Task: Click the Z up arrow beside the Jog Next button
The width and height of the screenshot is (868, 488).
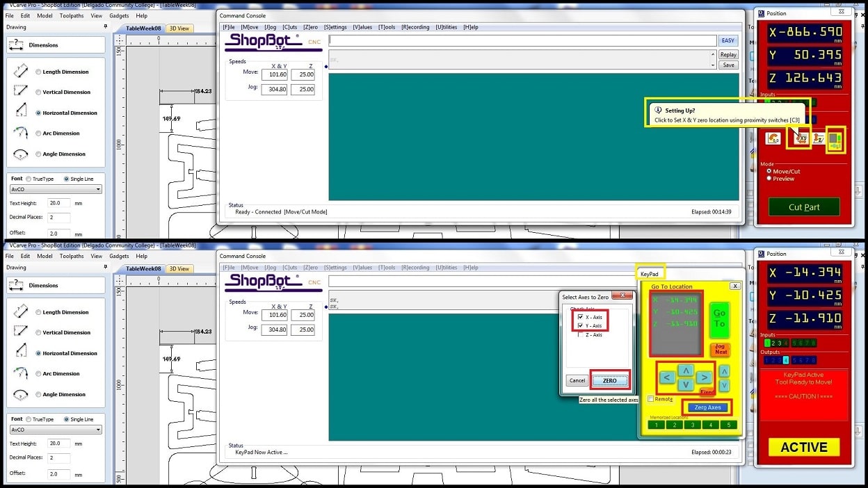Action: pos(724,371)
